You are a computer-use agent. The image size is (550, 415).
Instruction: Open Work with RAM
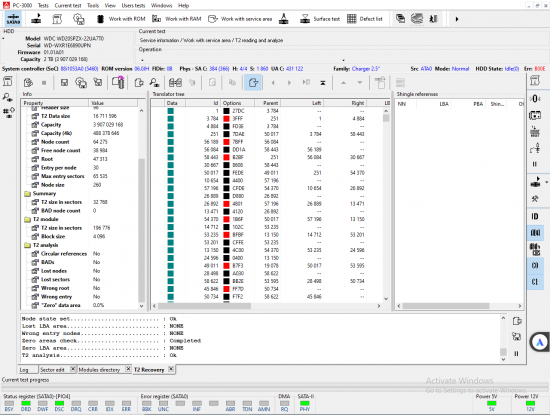click(x=177, y=19)
